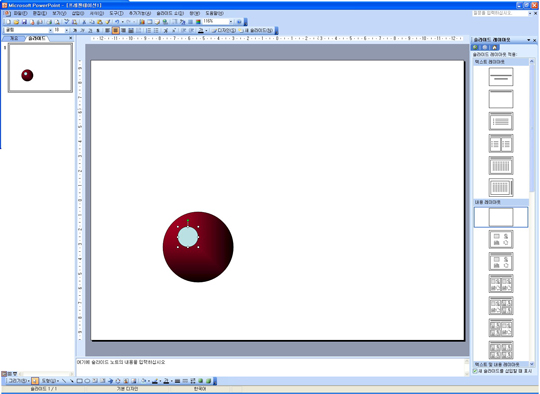540x394 pixels.
Task: Close the Slide Layout task pane
Action: 535,40
